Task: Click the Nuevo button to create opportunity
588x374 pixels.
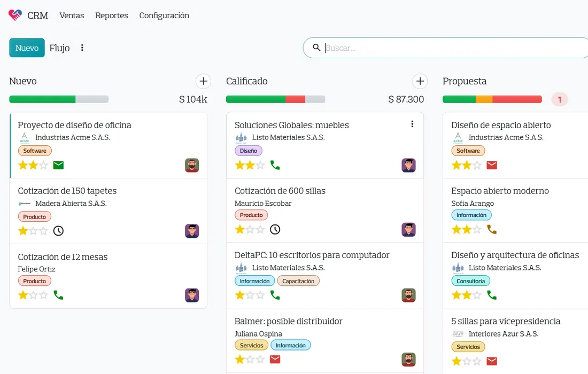Action: point(27,48)
